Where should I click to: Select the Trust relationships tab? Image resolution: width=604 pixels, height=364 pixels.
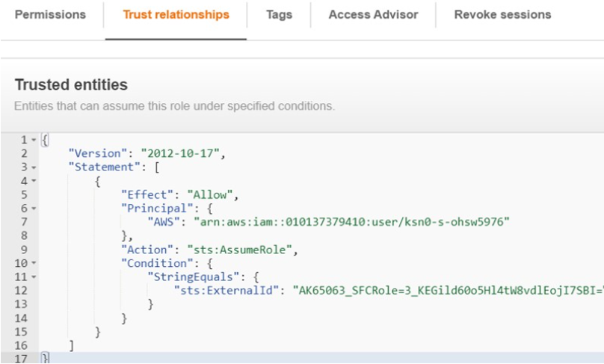point(176,15)
